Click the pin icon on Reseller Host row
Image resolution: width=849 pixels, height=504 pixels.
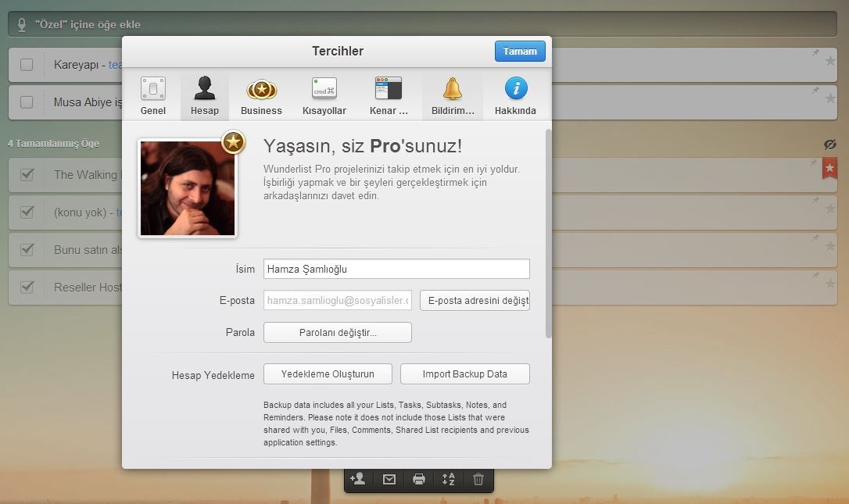(x=815, y=275)
